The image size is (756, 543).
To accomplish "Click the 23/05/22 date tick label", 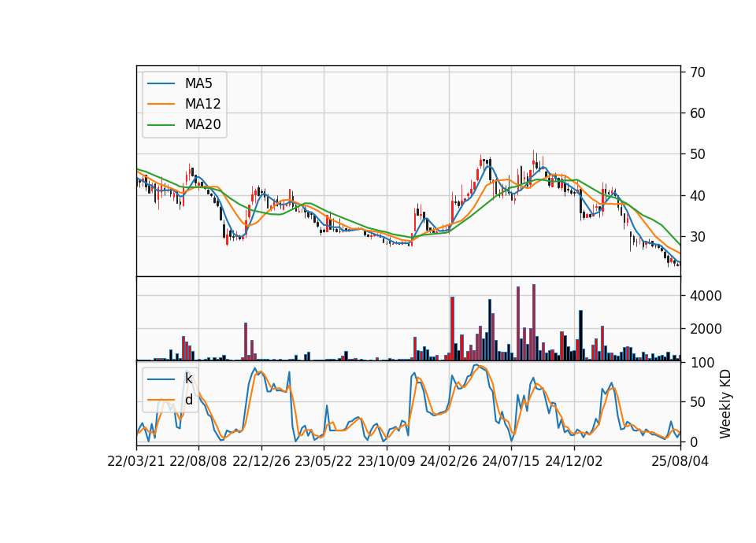I will tap(324, 461).
